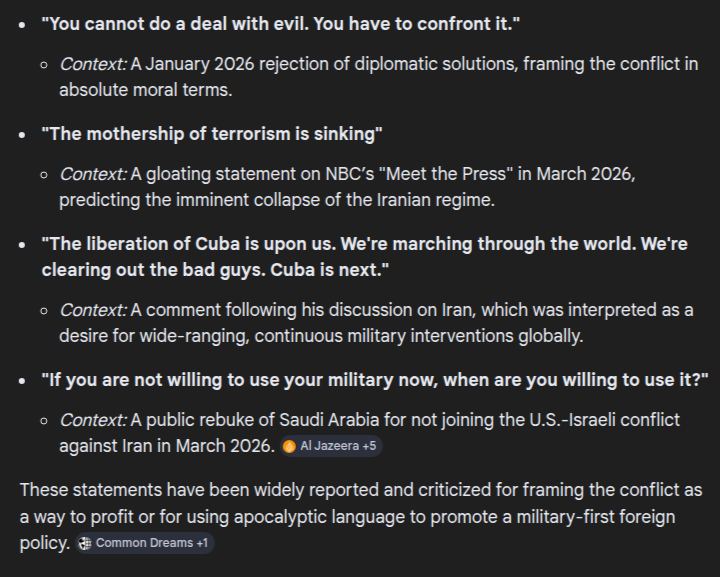
Task: Open the Al Jazeera +5 source chip
Action: click(330, 446)
